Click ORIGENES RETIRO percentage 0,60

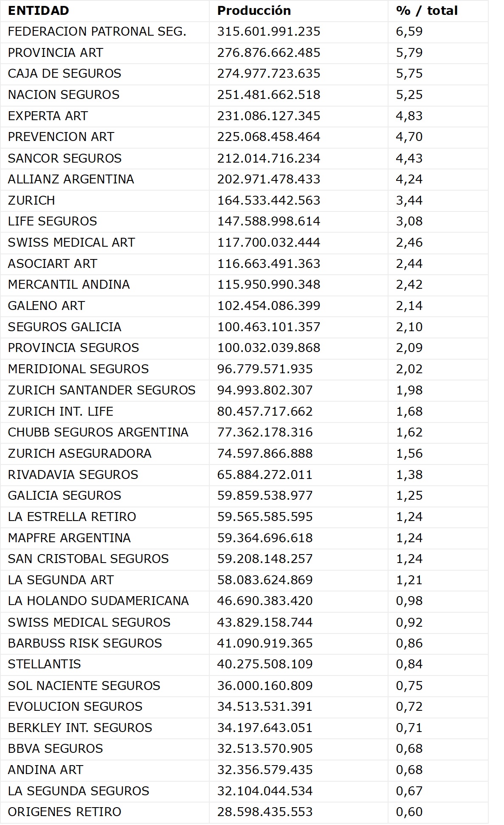pyautogui.click(x=409, y=812)
